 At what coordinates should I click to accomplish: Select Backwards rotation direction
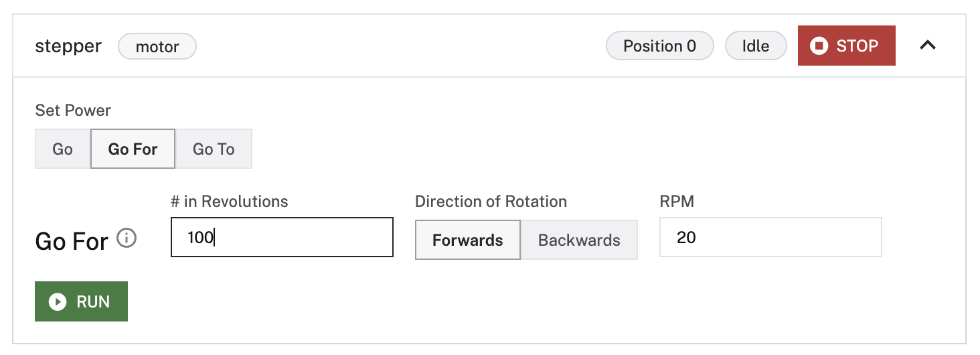point(579,240)
